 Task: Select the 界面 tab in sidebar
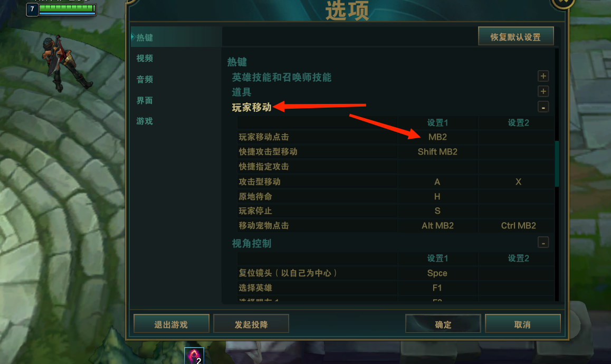145,101
